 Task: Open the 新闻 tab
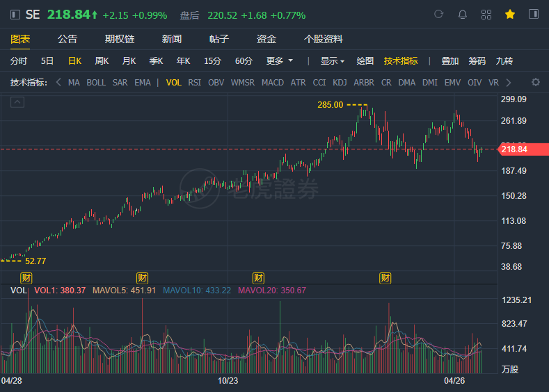(x=172, y=39)
